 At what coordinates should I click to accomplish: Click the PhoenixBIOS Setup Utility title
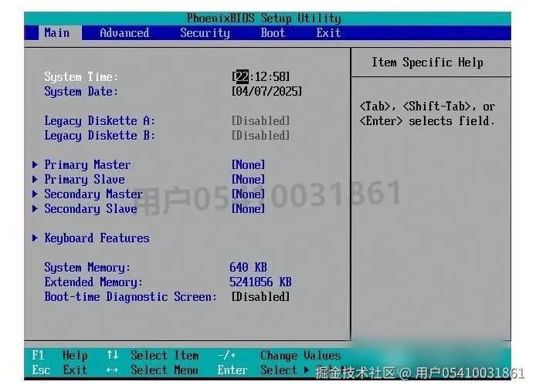pos(263,18)
